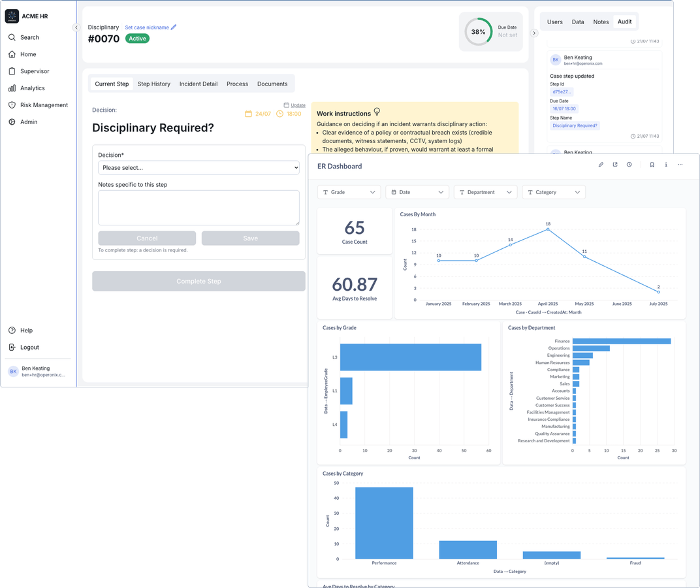Show dashboard info via the i icon
This screenshot has height=588, width=700.
pos(666,165)
